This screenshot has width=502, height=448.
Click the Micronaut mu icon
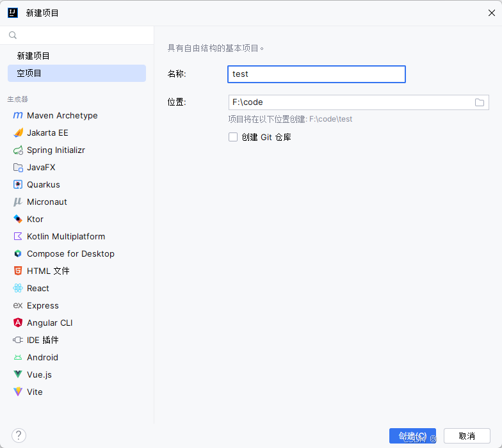pyautogui.click(x=18, y=202)
